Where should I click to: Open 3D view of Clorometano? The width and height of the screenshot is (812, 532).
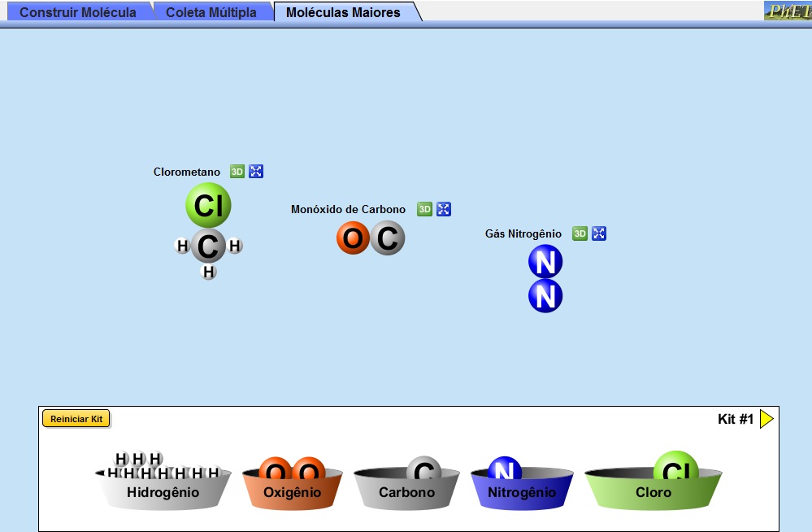pyautogui.click(x=237, y=172)
